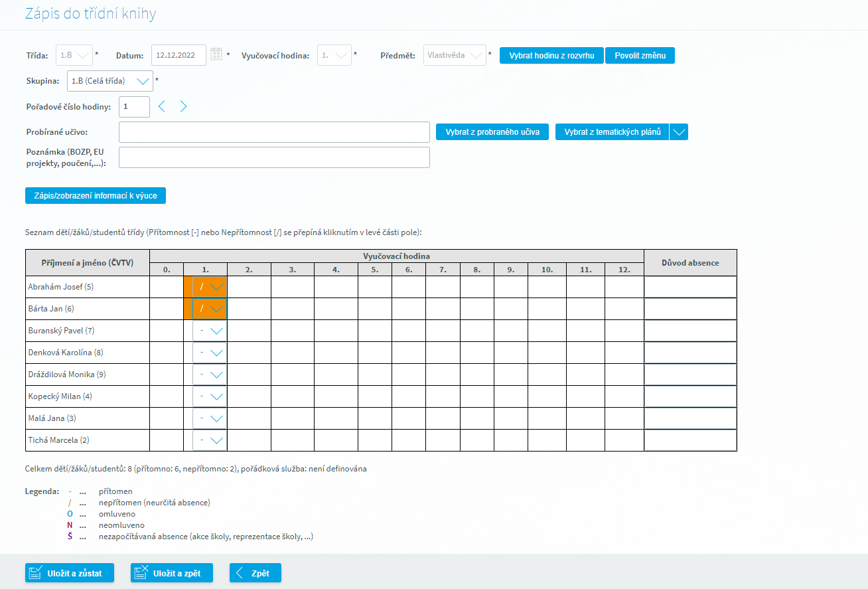Viewport: 868px width, 589px height.
Task: Open attendance dropdown for Tichá Marcela
Action: tap(216, 440)
